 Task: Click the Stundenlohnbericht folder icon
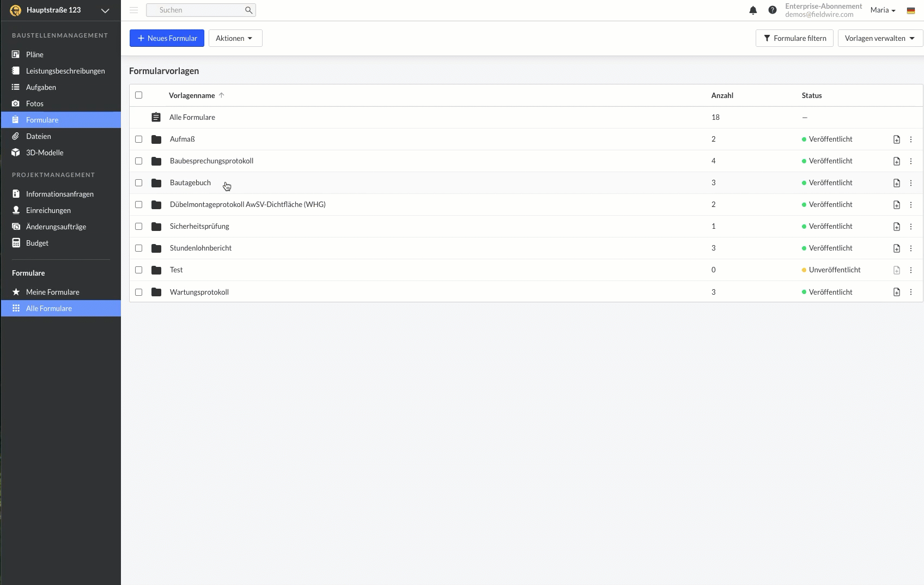[156, 248]
